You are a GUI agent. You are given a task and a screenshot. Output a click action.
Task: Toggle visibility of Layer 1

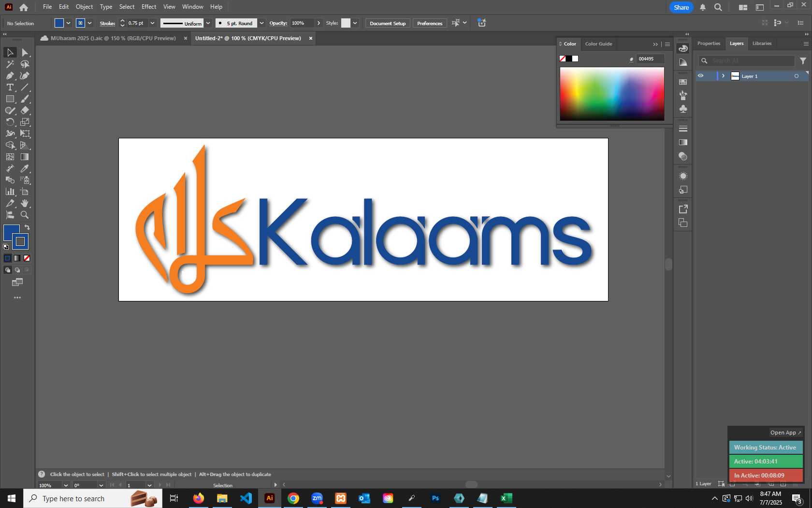click(x=700, y=76)
